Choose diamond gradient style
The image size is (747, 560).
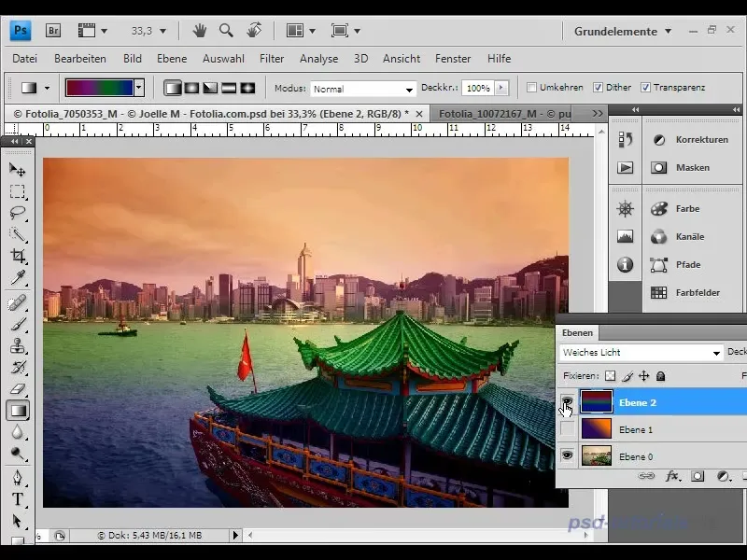coord(247,88)
